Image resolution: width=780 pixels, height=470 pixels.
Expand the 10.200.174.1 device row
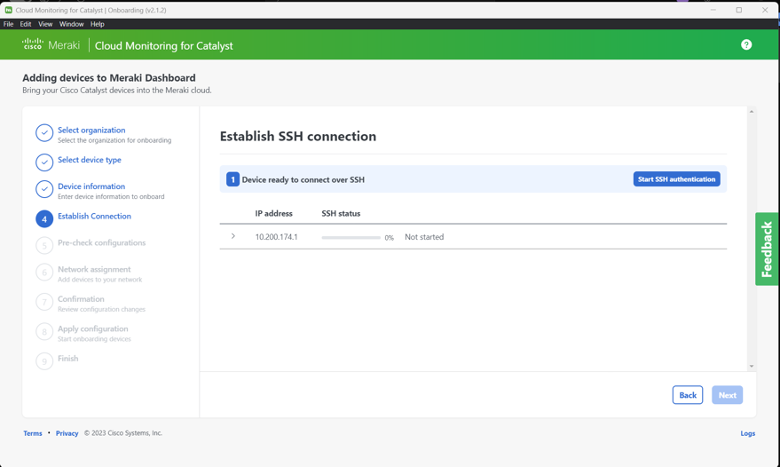pyautogui.click(x=233, y=237)
